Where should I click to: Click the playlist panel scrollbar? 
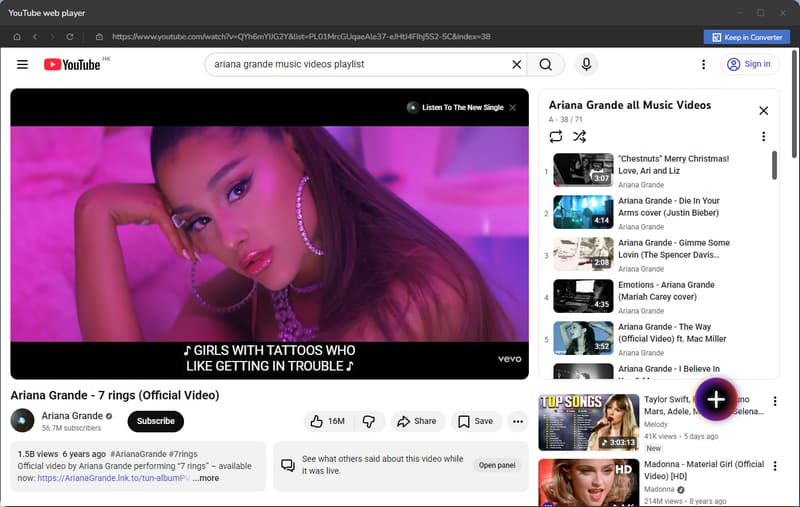(774, 165)
